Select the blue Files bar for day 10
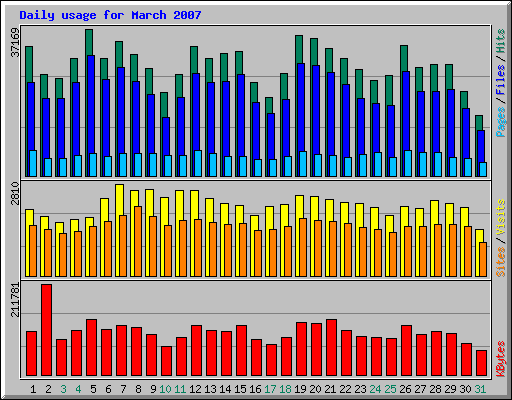Viewport: 512px width, 400px height. pos(166,136)
